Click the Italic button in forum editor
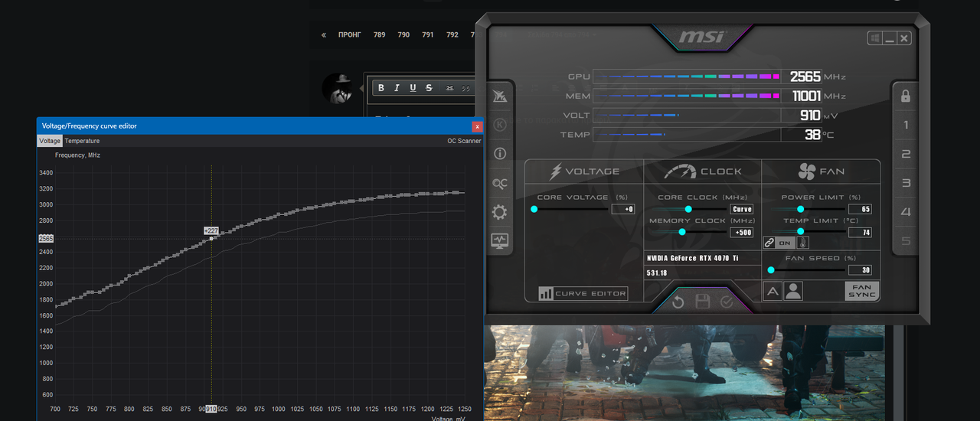 (397, 88)
